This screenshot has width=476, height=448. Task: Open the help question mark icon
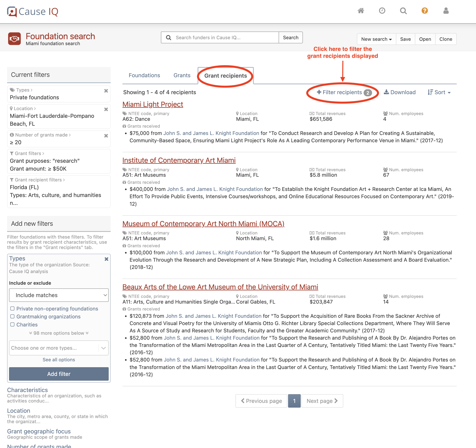click(425, 11)
